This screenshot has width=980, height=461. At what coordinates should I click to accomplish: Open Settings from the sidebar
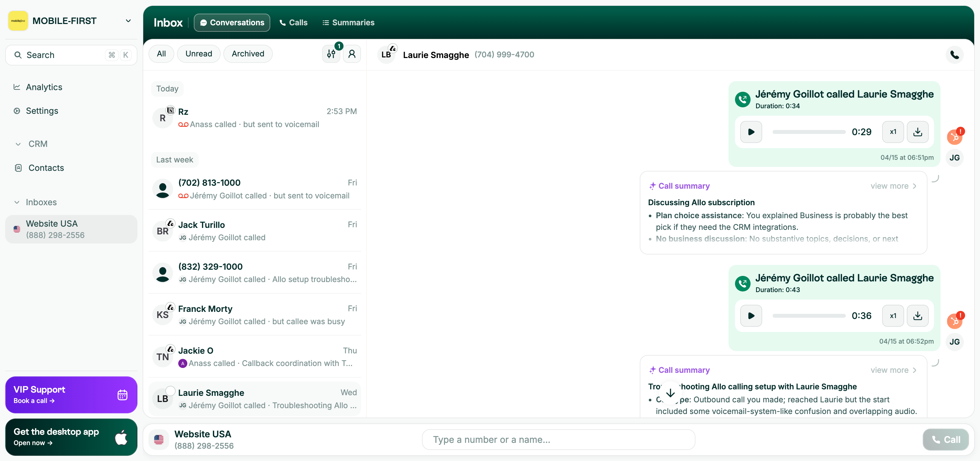42,111
